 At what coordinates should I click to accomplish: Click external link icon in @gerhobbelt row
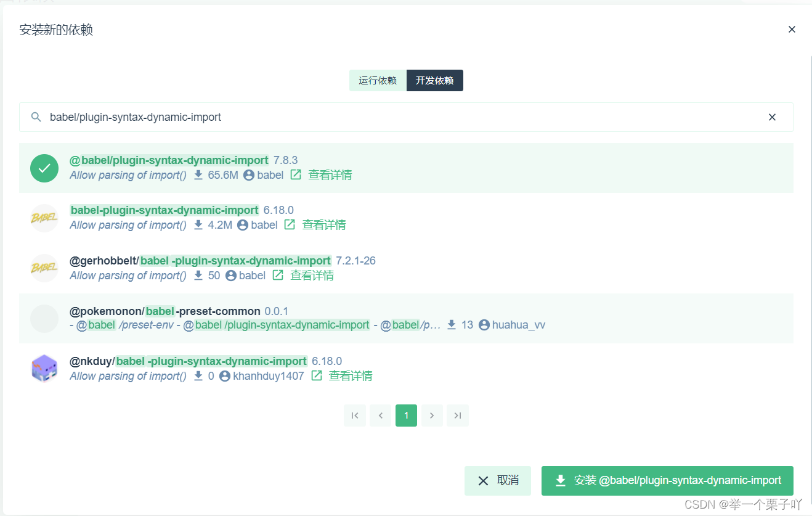(278, 276)
